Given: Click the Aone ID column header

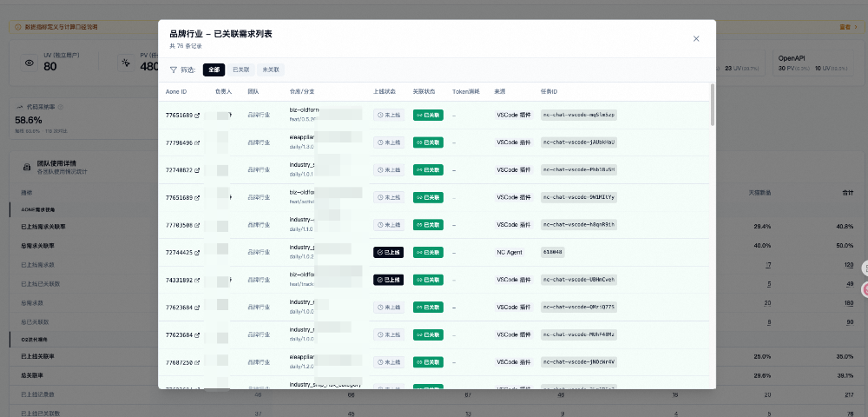Looking at the screenshot, I should (176, 91).
